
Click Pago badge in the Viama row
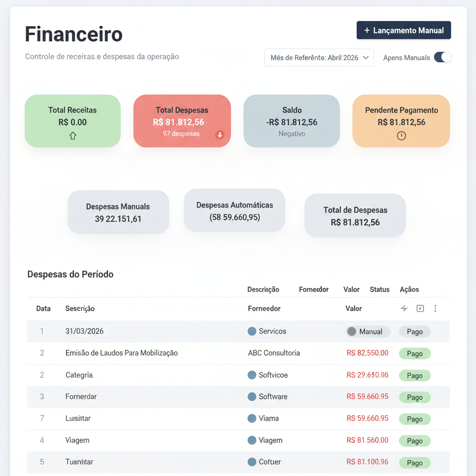point(415,419)
